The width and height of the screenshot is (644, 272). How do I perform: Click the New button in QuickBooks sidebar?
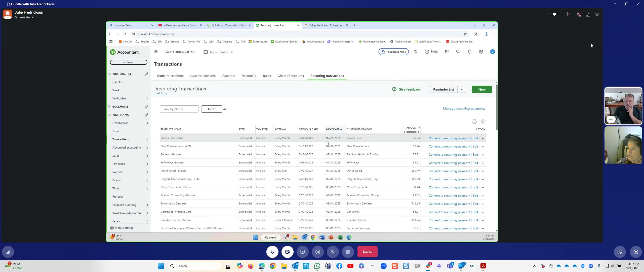(129, 62)
